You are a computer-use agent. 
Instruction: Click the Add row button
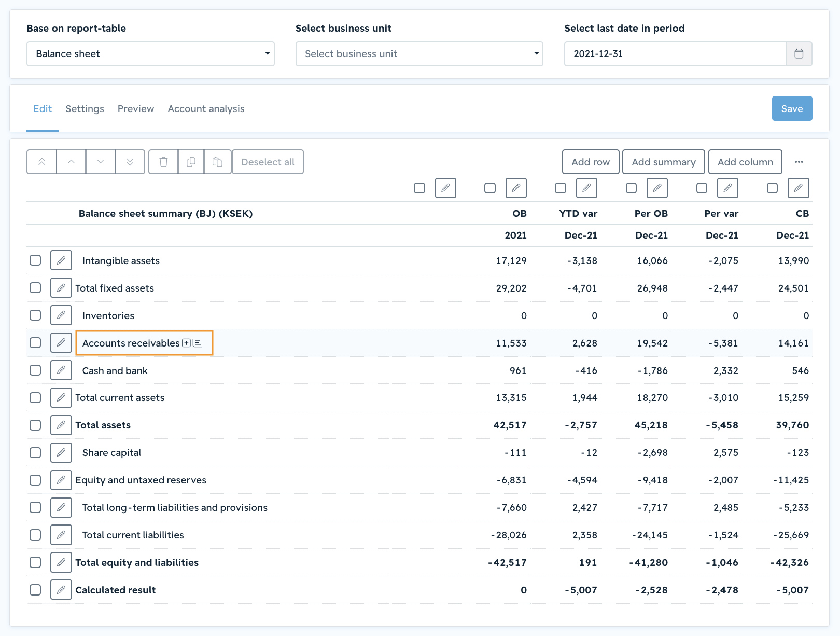click(591, 162)
